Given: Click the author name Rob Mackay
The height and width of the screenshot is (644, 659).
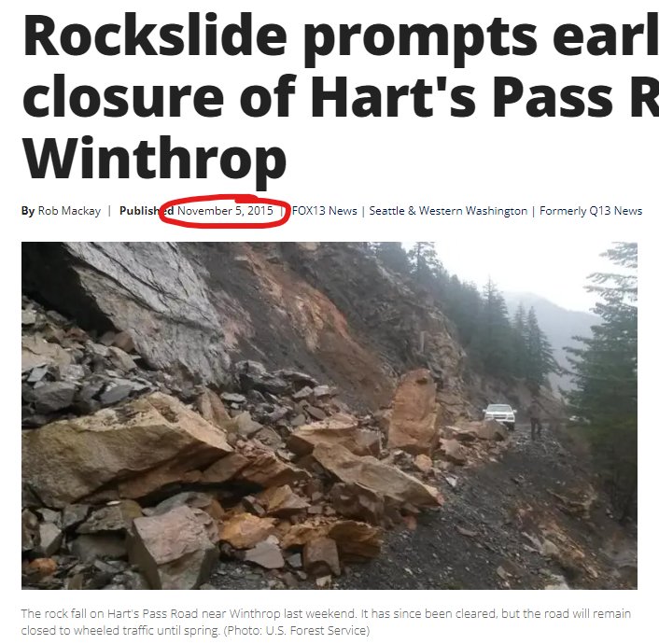Looking at the screenshot, I should (x=69, y=211).
